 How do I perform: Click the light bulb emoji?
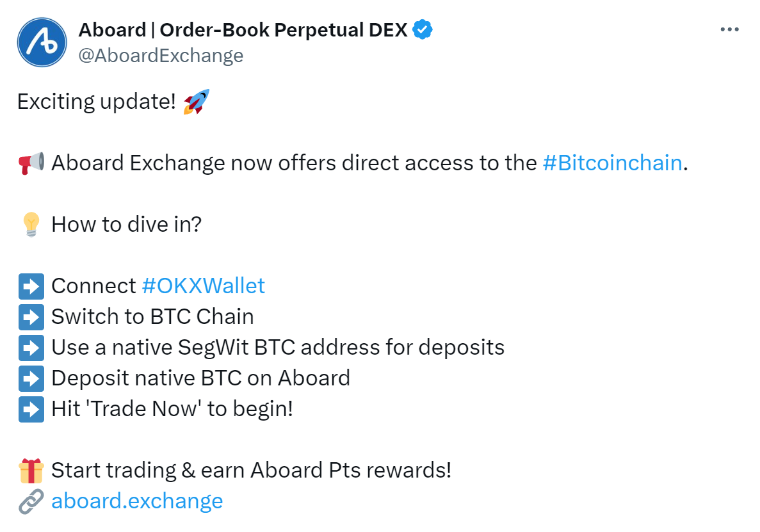(31, 224)
